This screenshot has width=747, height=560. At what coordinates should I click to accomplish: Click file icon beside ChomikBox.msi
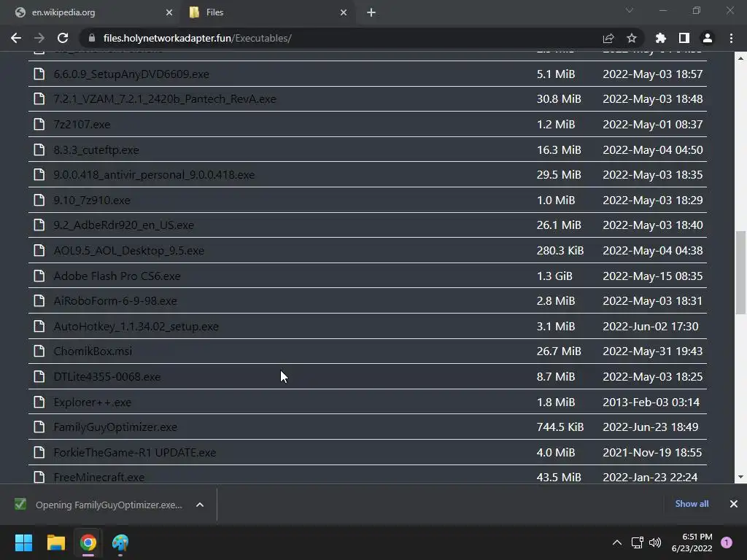click(39, 351)
